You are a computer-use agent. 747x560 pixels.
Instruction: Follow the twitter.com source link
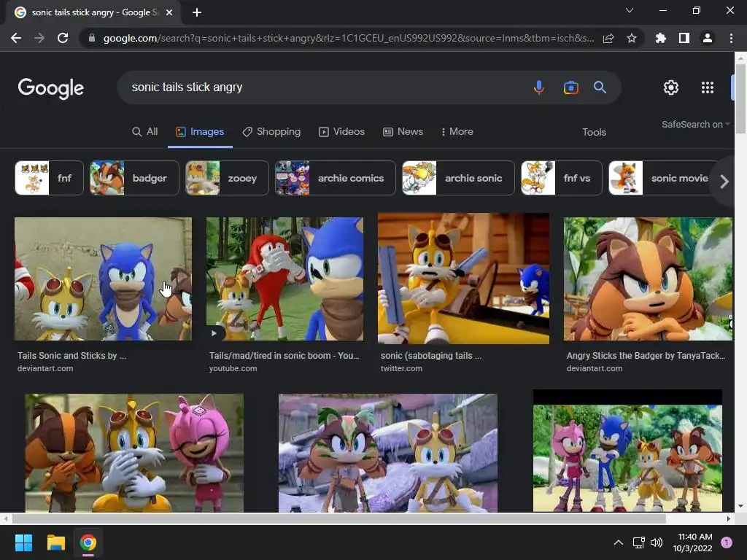(401, 368)
